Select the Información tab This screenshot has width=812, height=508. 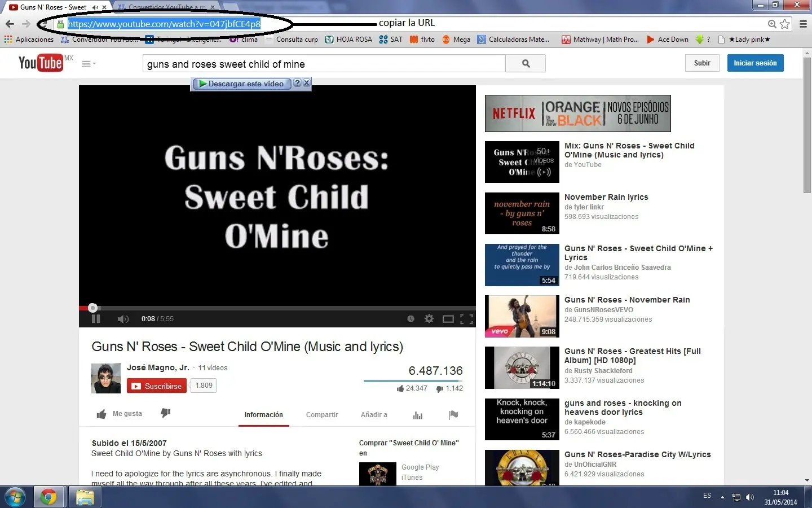click(263, 415)
